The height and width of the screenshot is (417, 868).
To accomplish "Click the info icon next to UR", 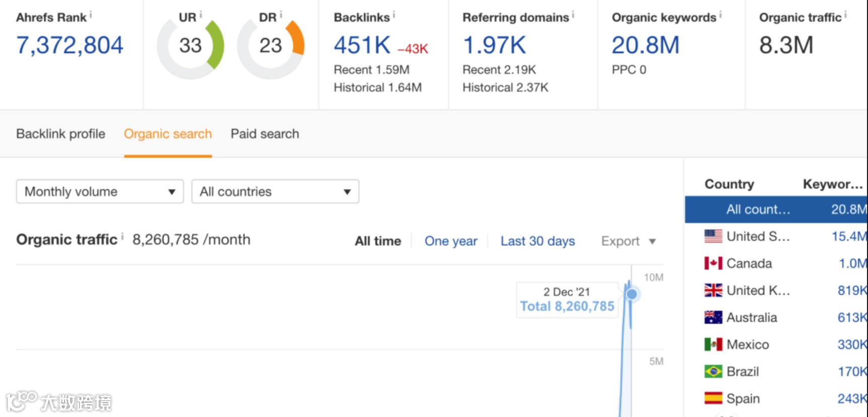I will [x=201, y=15].
